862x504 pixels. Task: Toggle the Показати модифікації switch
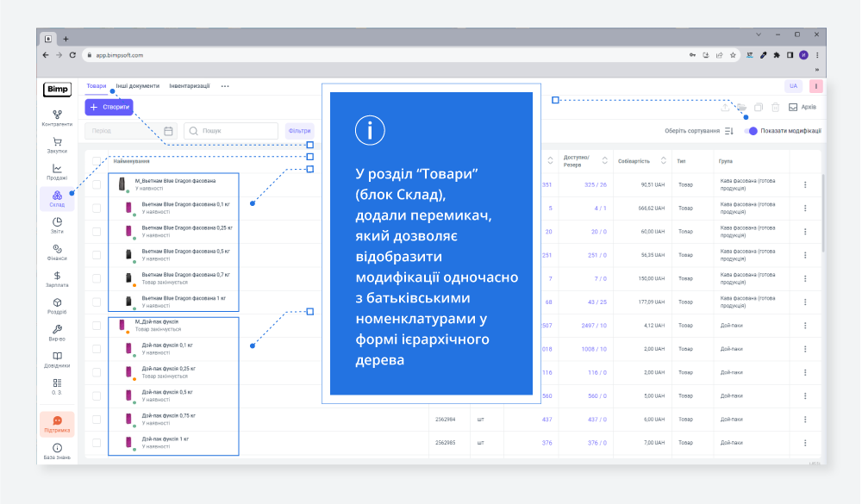[752, 131]
